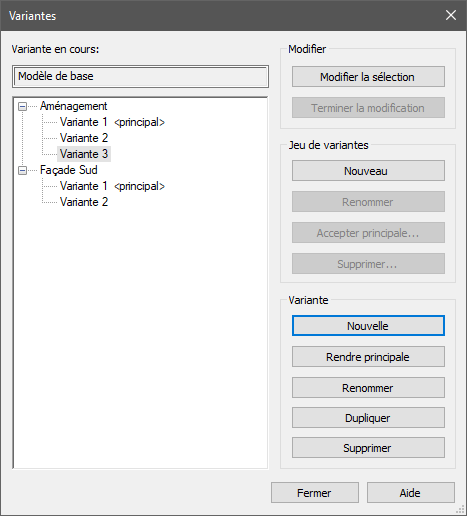Screen dimensions: 467x516
Task: Select the Aménagement variant set
Action: tap(73, 106)
